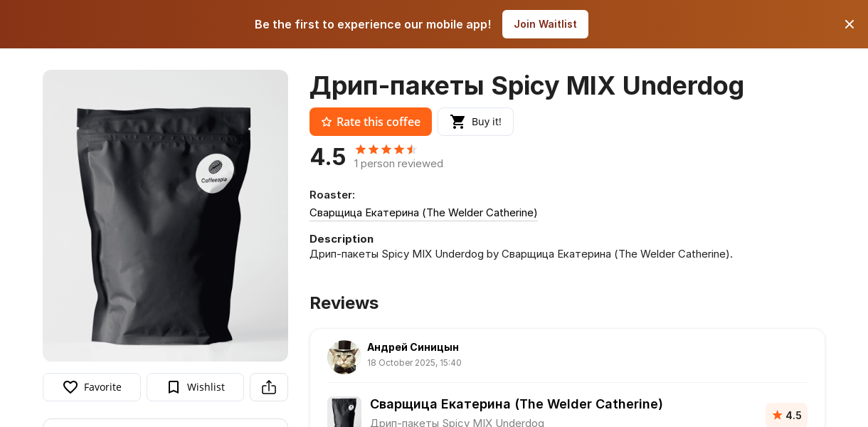Click the Rate this coffee button
Screen dimensions: 868x427
coord(371,122)
